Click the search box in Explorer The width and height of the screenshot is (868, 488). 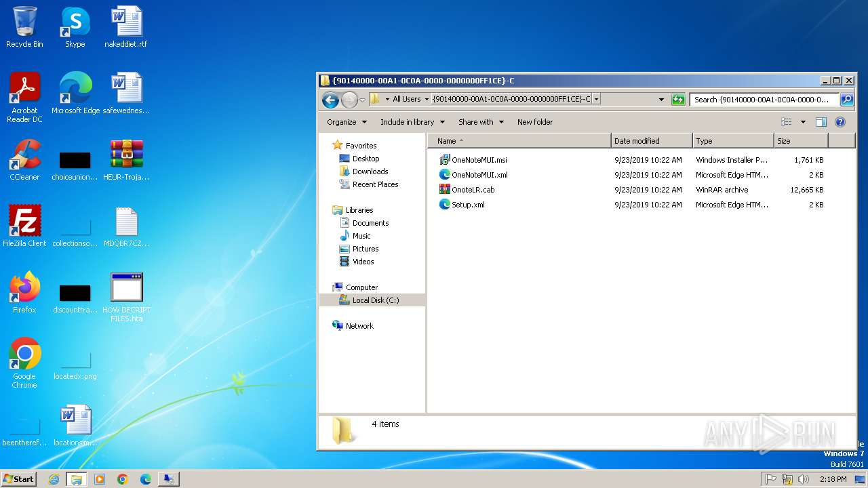point(765,100)
